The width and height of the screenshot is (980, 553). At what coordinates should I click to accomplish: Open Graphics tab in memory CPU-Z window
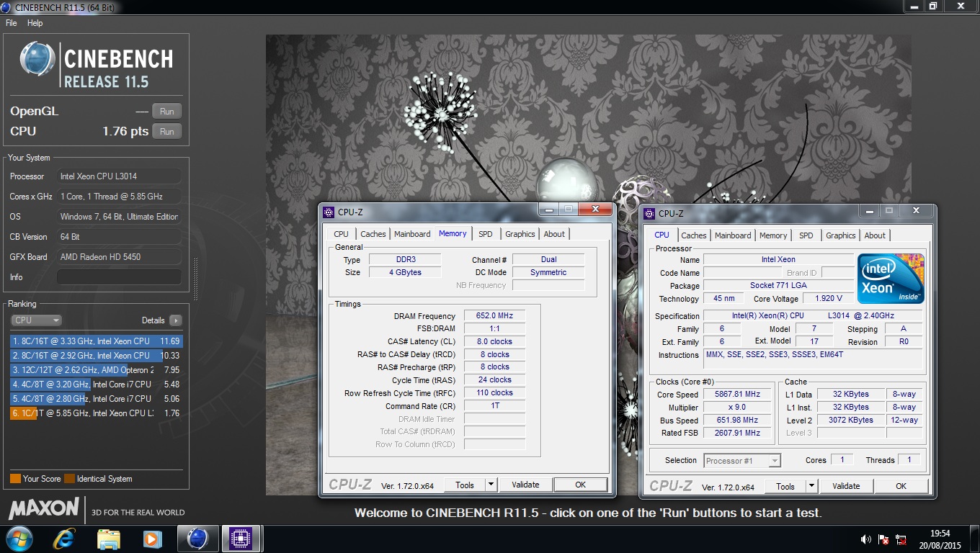click(520, 234)
